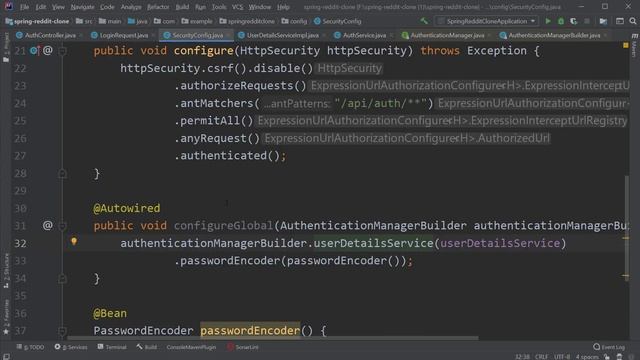Collapse passwordEncoder method fold marker line 37
Screen dimensions: 640x360
coord(62,331)
